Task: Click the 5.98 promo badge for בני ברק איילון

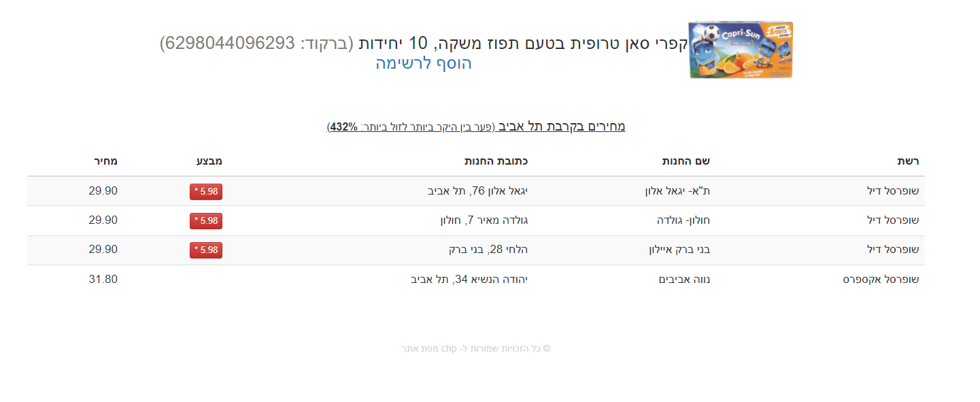Action: 206,250
